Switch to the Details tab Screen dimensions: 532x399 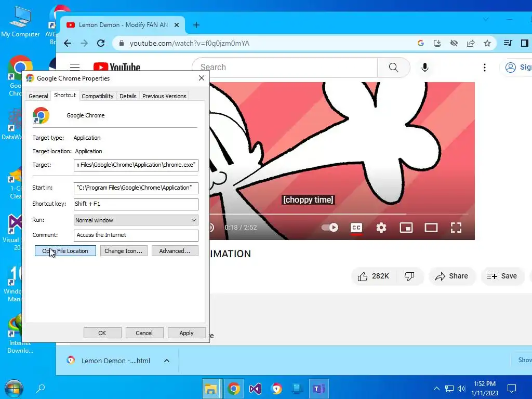tap(128, 96)
